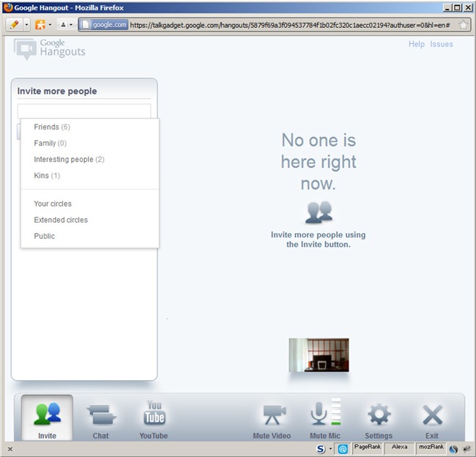Screen dimensions: 476x457
Task: Click the mic volume level meter
Action: click(x=335, y=412)
